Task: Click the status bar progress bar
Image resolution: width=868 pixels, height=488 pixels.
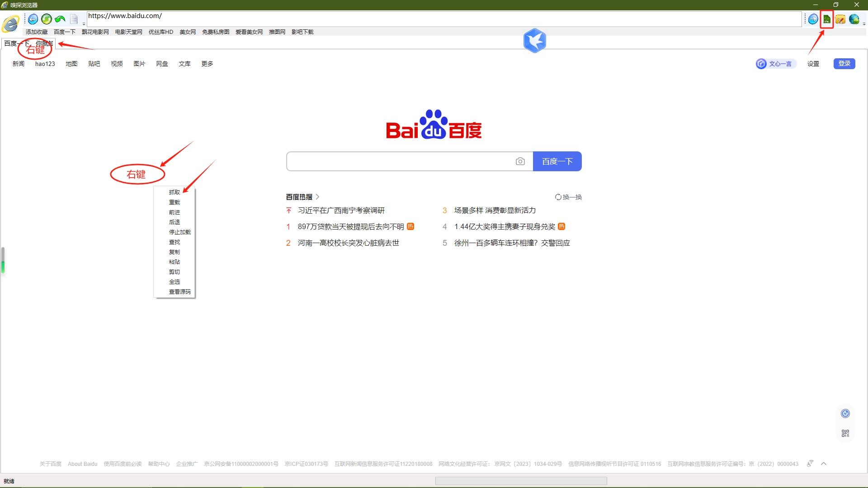Action: point(521,481)
